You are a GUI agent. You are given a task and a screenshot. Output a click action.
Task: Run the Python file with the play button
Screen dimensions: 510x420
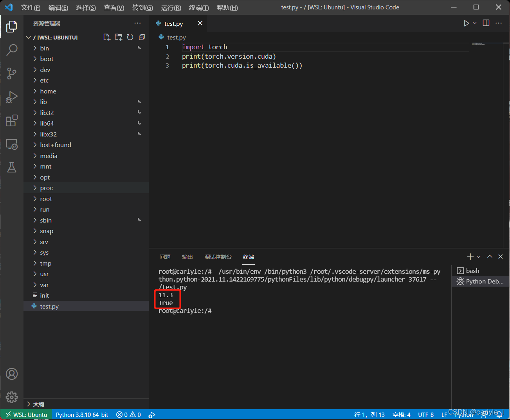point(466,23)
